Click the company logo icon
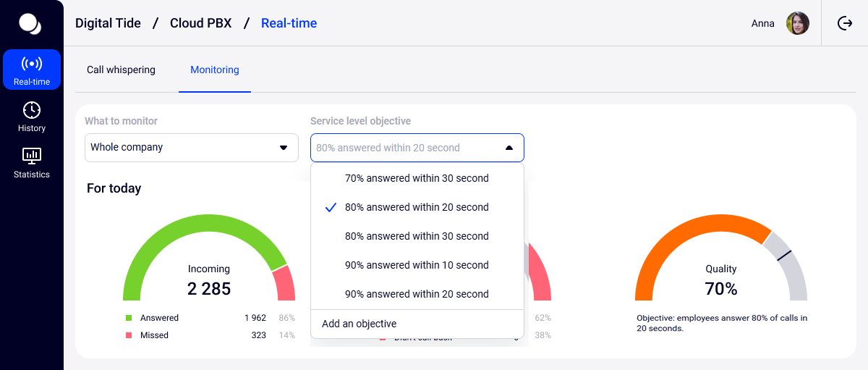This screenshot has width=868, height=370. (x=30, y=24)
